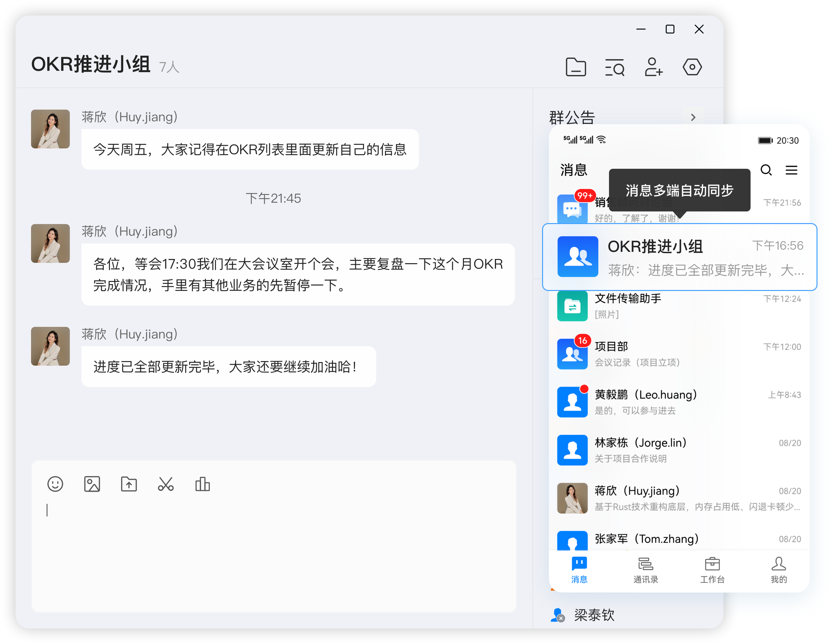Click 蒋欣's avatar on first message
The height and width of the screenshot is (644, 833).
[x=50, y=129]
